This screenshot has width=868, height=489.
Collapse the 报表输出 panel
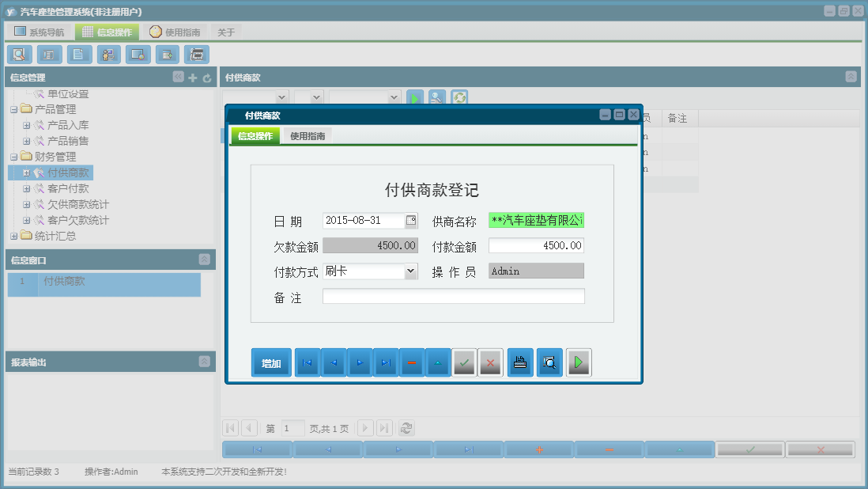(x=204, y=361)
